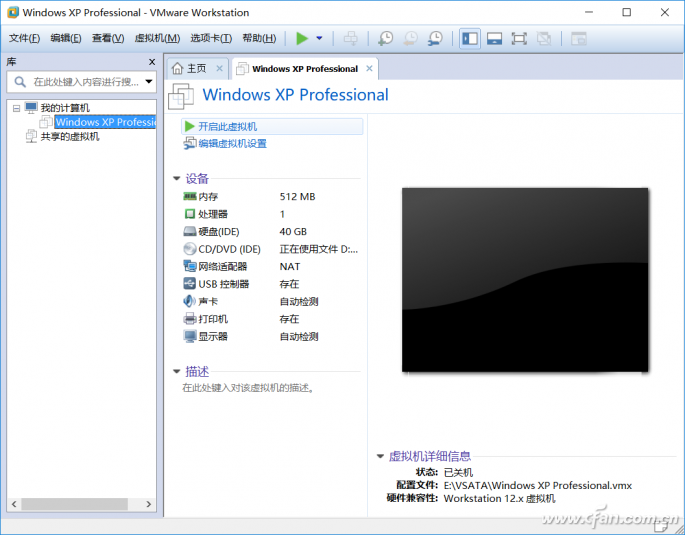
Task: Click library scrollbar right arrow
Action: [x=149, y=504]
